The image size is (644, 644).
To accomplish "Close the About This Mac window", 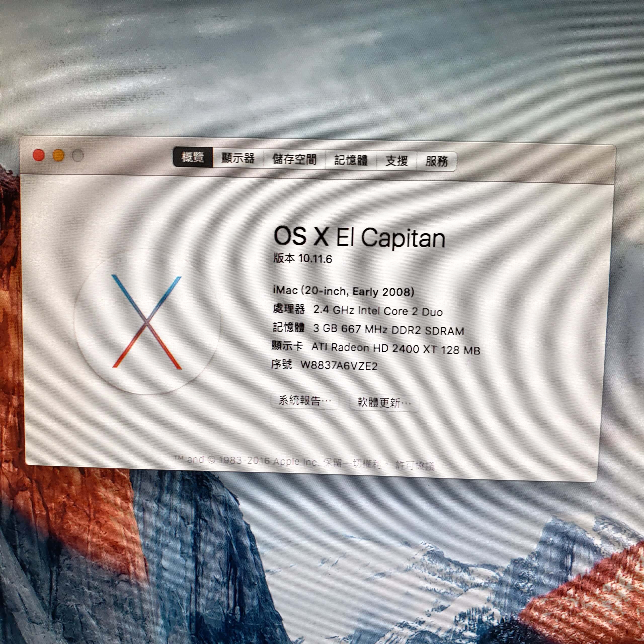I will (39, 155).
